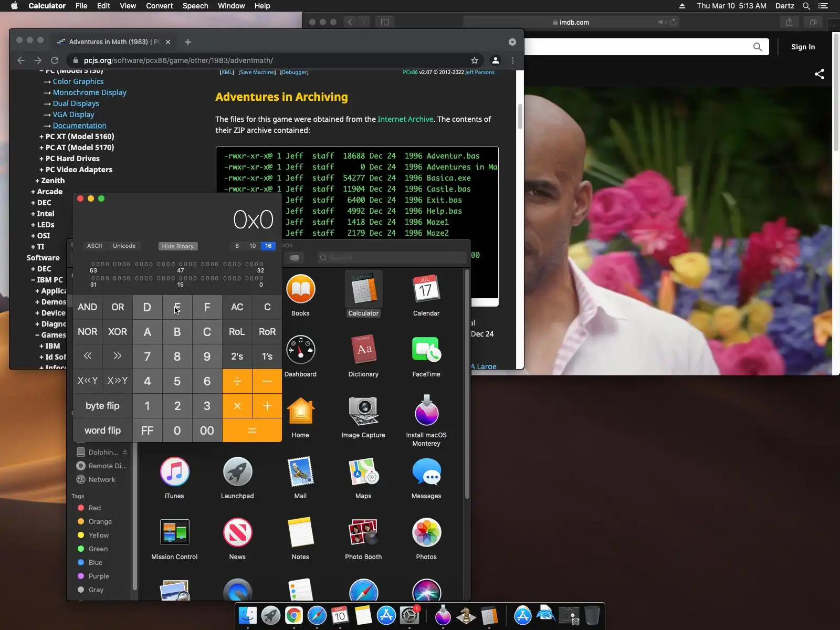Expand the LEDs tree item
Image resolution: width=840 pixels, height=630 pixels.
(43, 225)
